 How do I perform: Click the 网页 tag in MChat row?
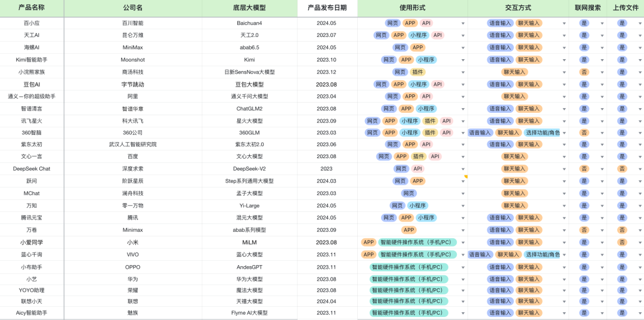408,193
